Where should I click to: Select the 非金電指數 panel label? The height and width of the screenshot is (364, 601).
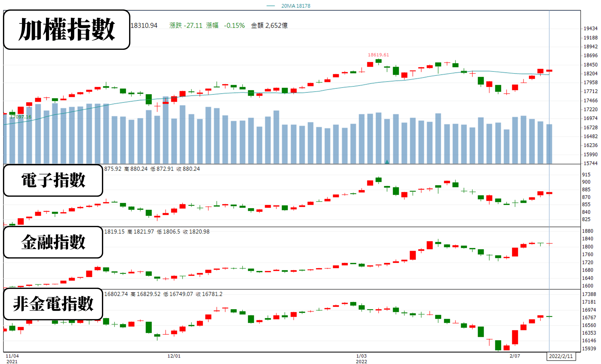53,304
